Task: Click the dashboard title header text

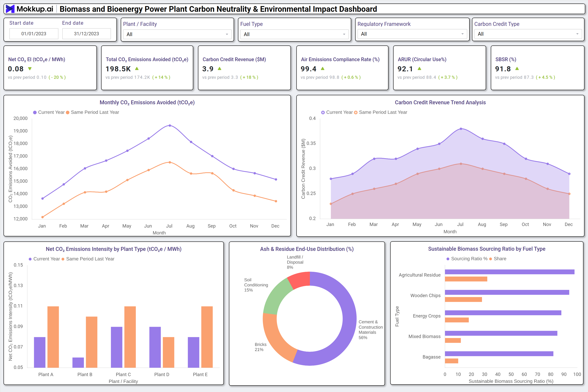Action: [x=218, y=9]
